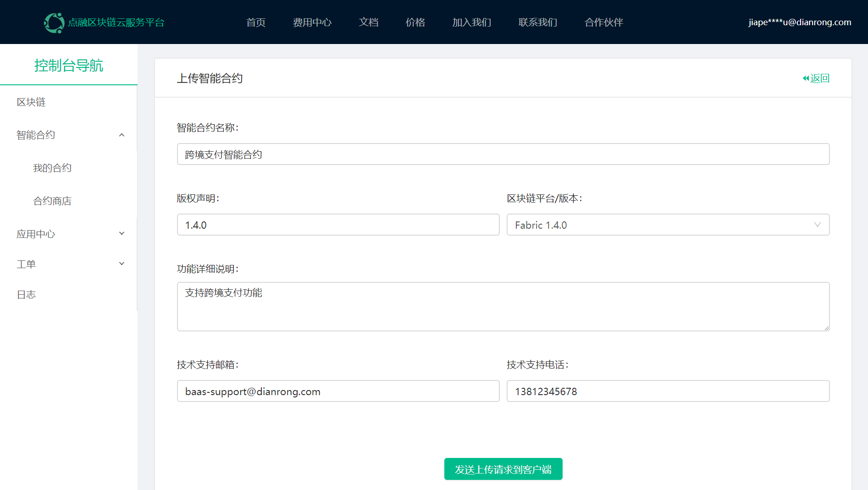Click the 功能详细说明 label
868x490 pixels.
click(x=208, y=269)
